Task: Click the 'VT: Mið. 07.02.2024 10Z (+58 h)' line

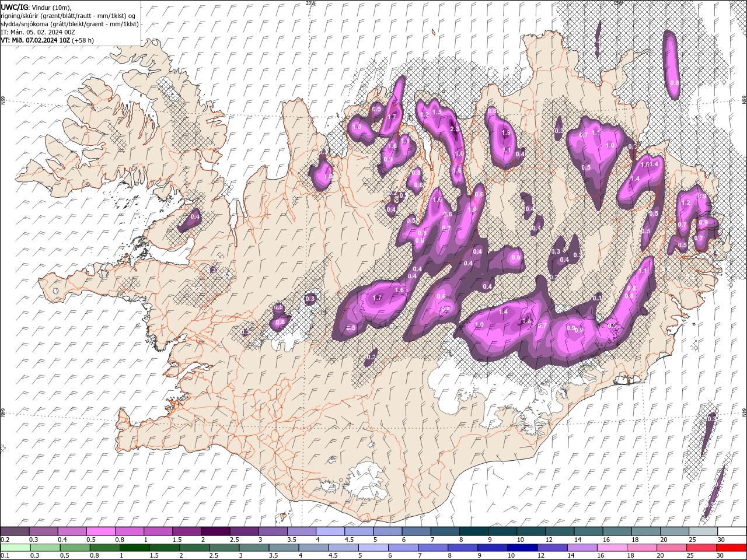Action: pos(47,40)
